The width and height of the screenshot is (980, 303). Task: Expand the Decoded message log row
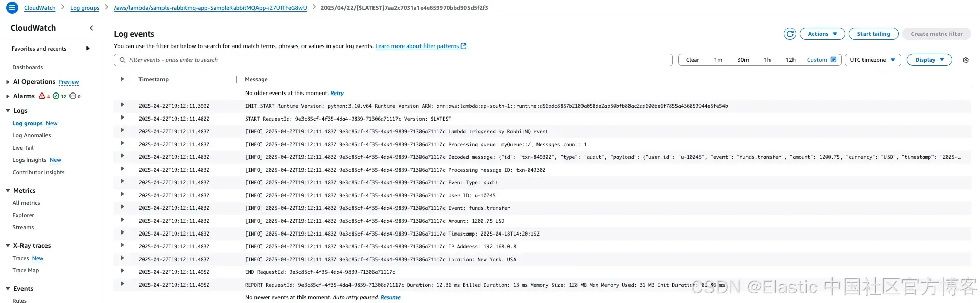(x=122, y=156)
